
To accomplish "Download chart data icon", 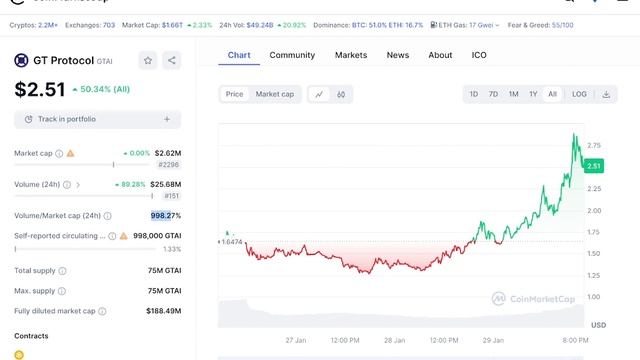I will tap(606, 94).
